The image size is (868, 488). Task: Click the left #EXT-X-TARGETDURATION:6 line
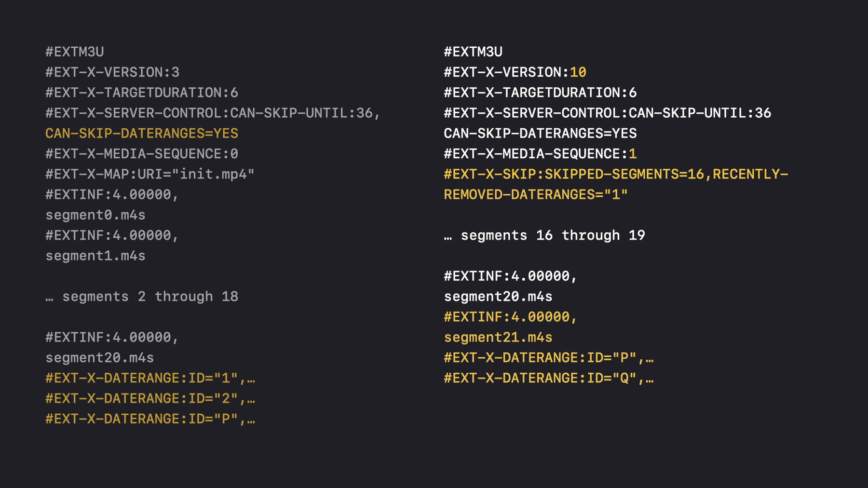click(x=142, y=93)
